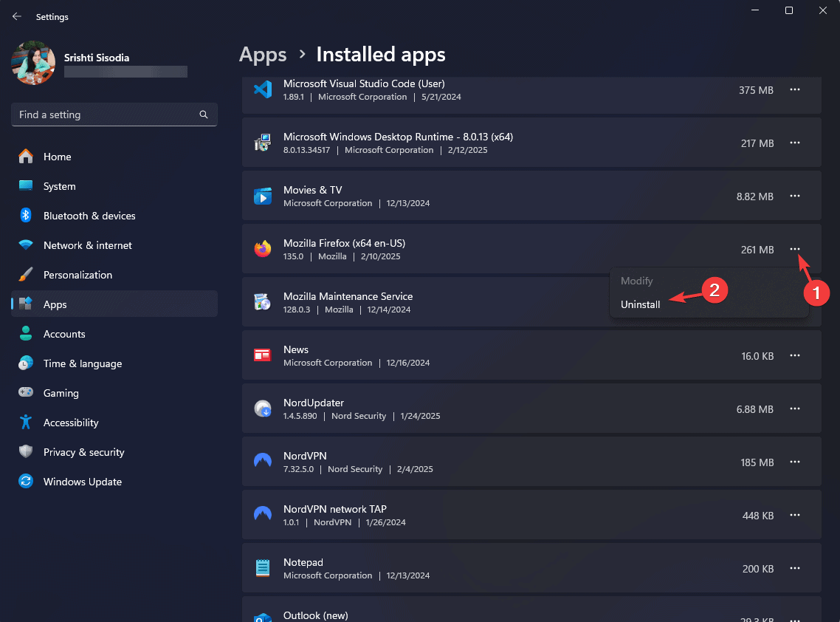840x622 pixels.
Task: Click the Apps breadcrumb link
Action: (x=263, y=55)
